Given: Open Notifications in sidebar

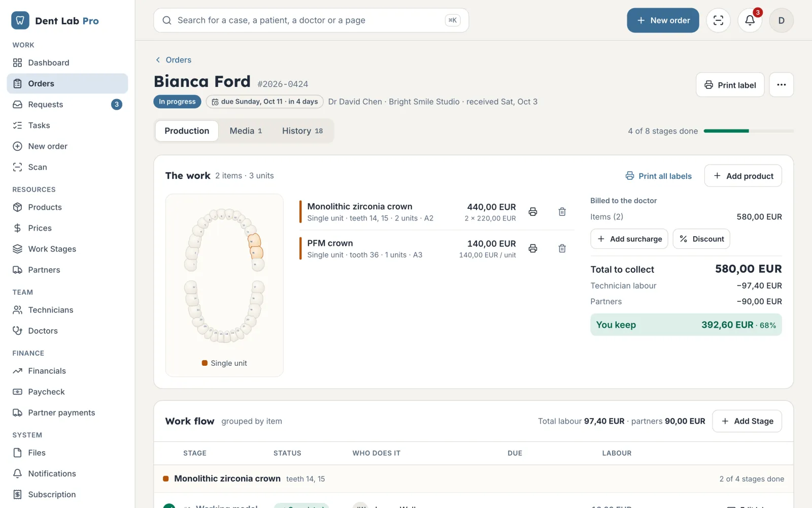Looking at the screenshot, I should coord(67,473).
